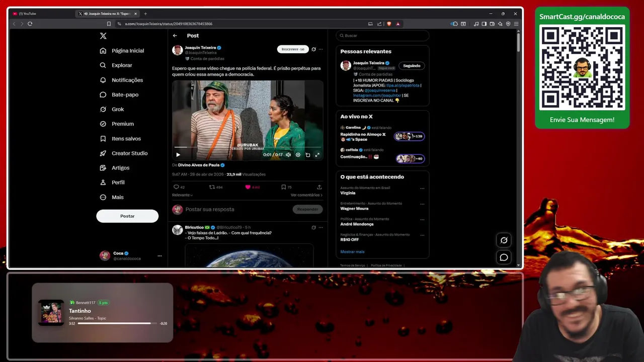This screenshot has width=644, height=362.
Task: Open options for R$10 OFF trend
Action: (422, 235)
